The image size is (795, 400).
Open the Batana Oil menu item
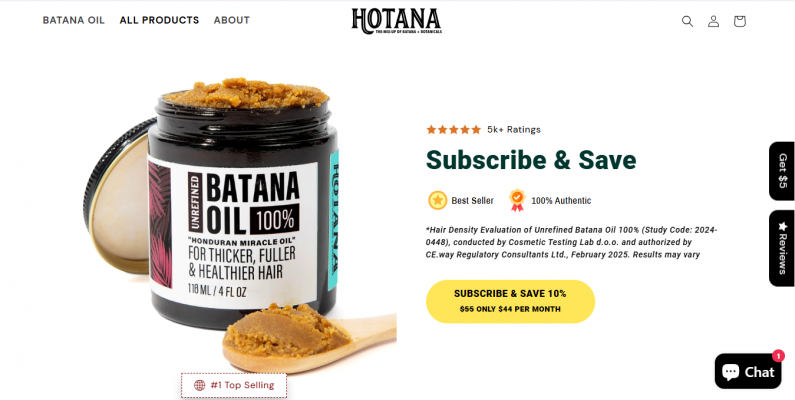coord(74,20)
